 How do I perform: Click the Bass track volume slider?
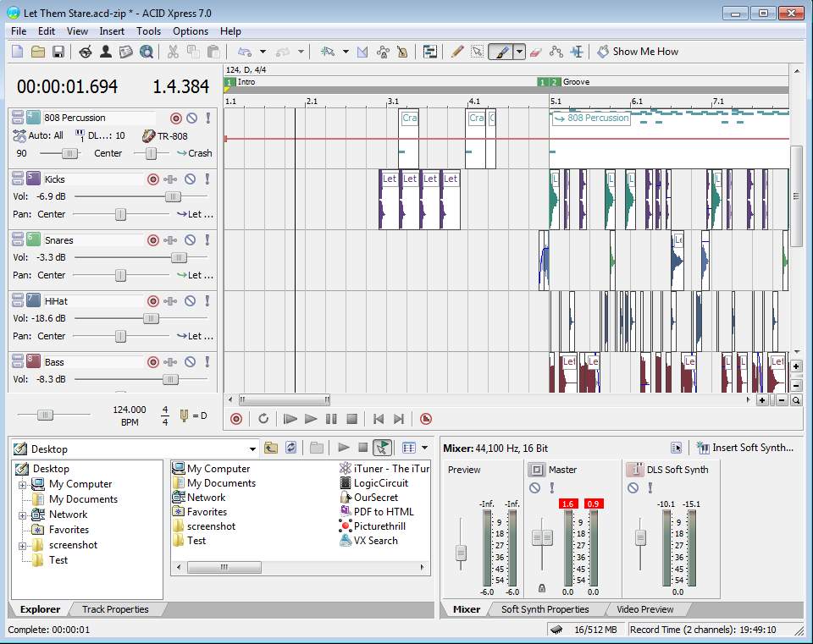[170, 380]
